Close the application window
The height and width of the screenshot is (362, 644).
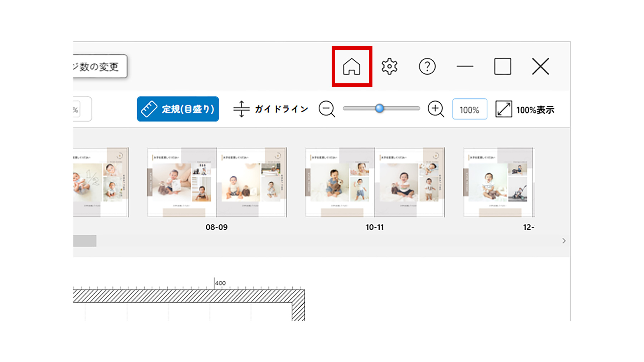(x=540, y=67)
